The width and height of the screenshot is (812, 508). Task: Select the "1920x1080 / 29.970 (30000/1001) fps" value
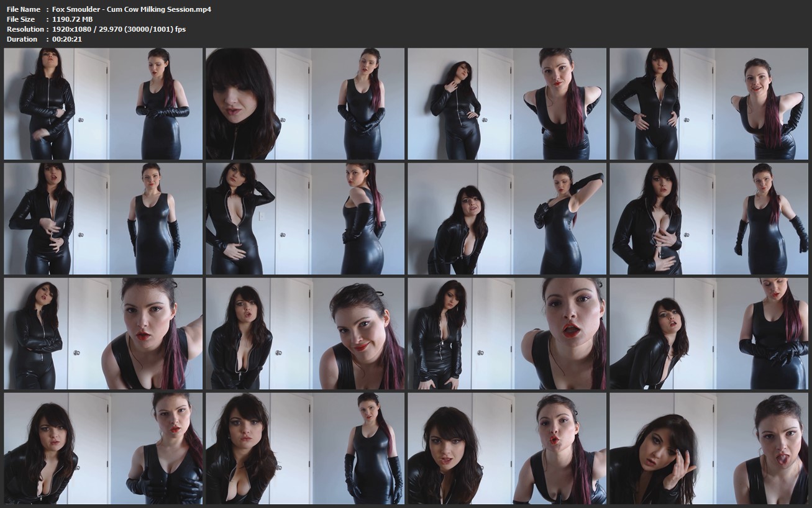[119, 29]
